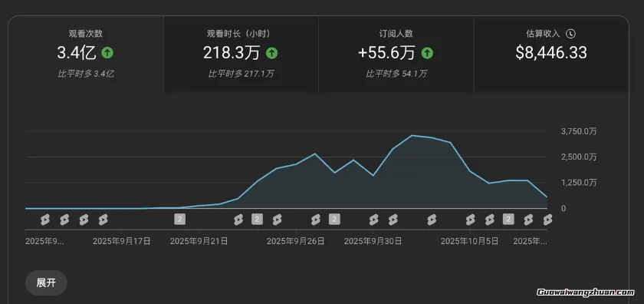Click the text 比平时多 217.1万

point(241,74)
